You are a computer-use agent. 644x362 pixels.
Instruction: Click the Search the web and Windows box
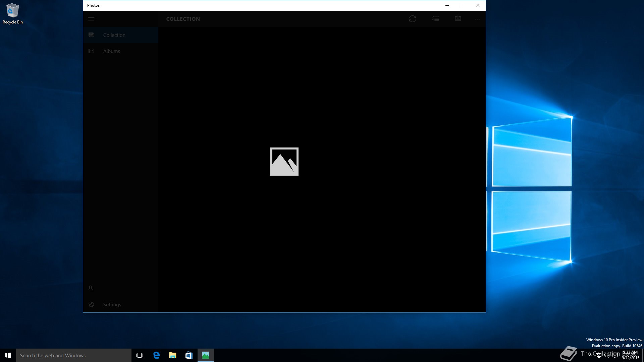74,355
